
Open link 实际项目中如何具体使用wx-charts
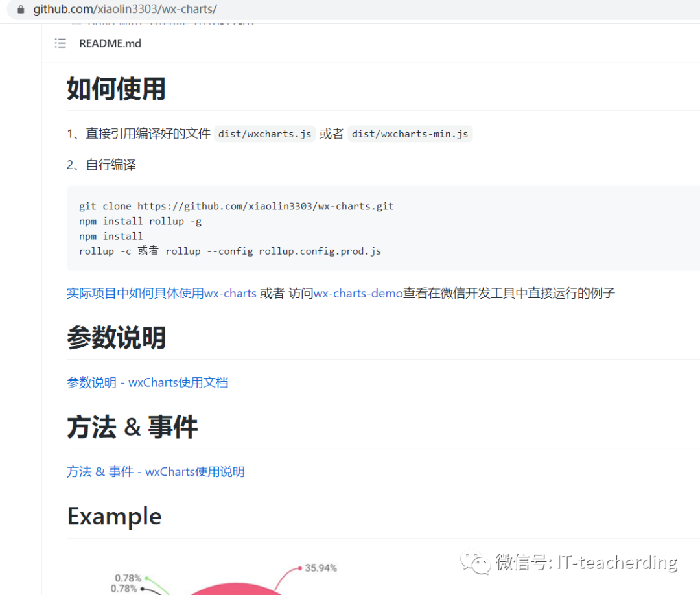point(161,293)
